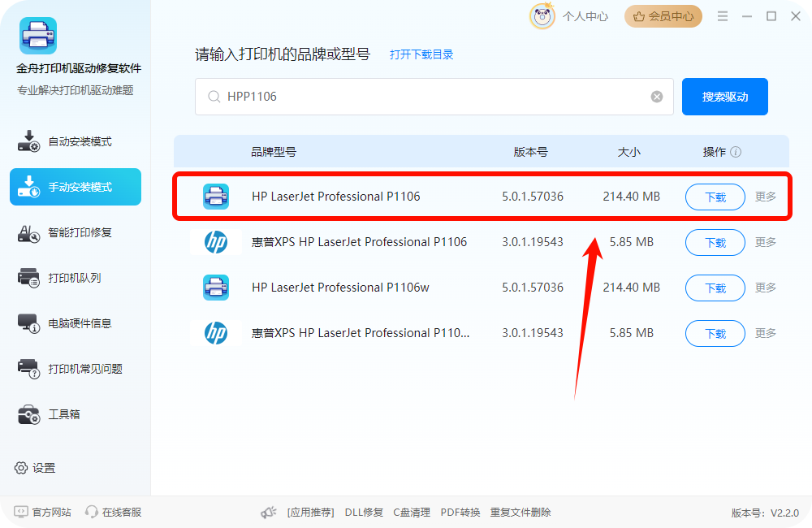Viewport: 812px width, 528px height.
Task: Click the 打印机常见问题 question icon
Action: [x=28, y=369]
